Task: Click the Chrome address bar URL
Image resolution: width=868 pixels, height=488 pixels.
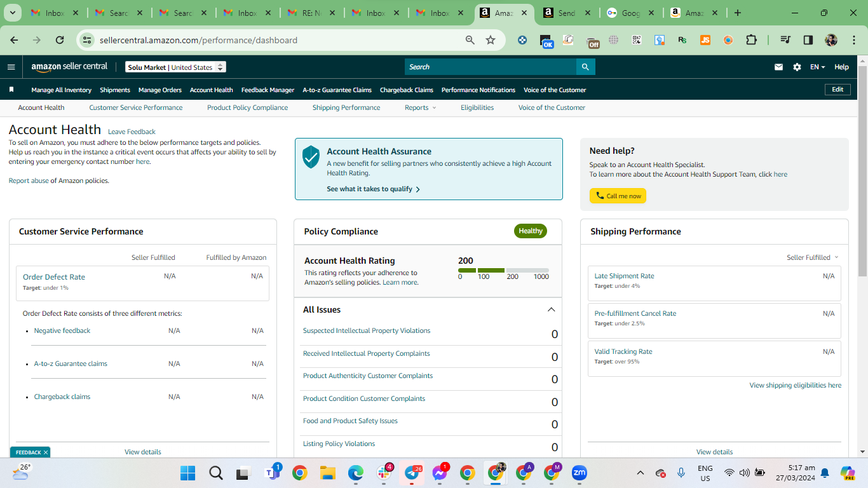Action: [198, 40]
